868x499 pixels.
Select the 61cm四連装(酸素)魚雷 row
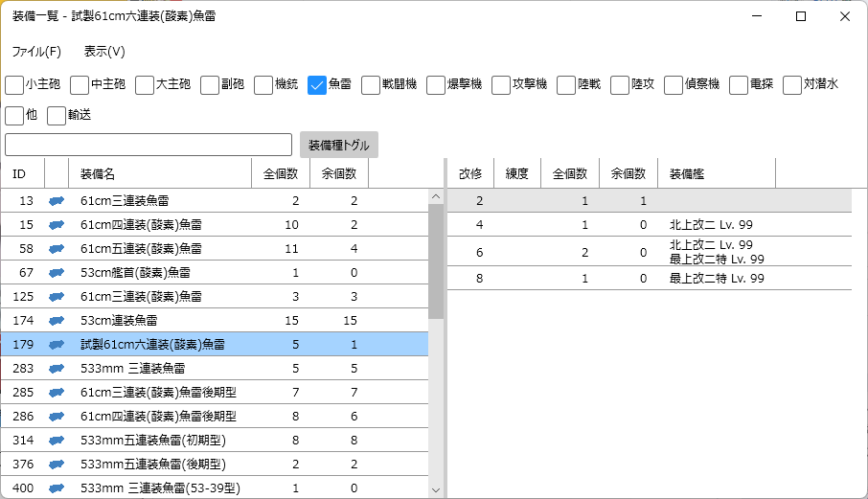215,225
